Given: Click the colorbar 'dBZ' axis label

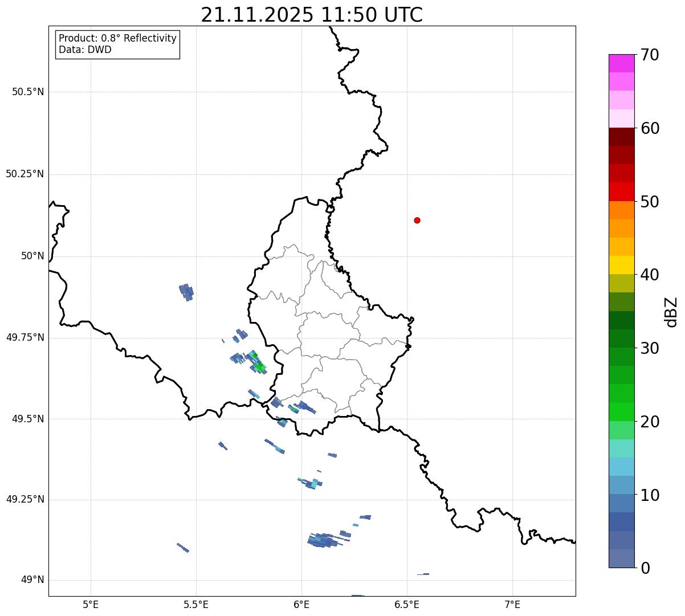Looking at the screenshot, I should click(671, 311).
